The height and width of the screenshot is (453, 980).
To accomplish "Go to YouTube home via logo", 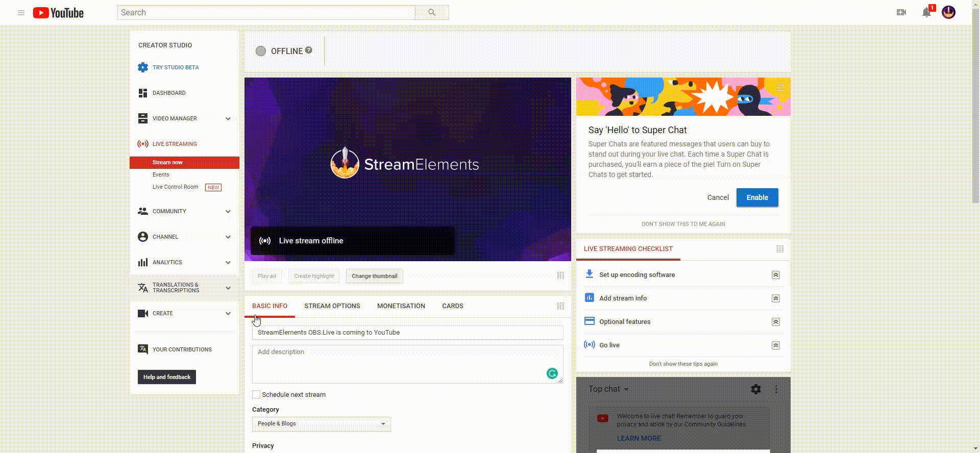I will point(58,13).
